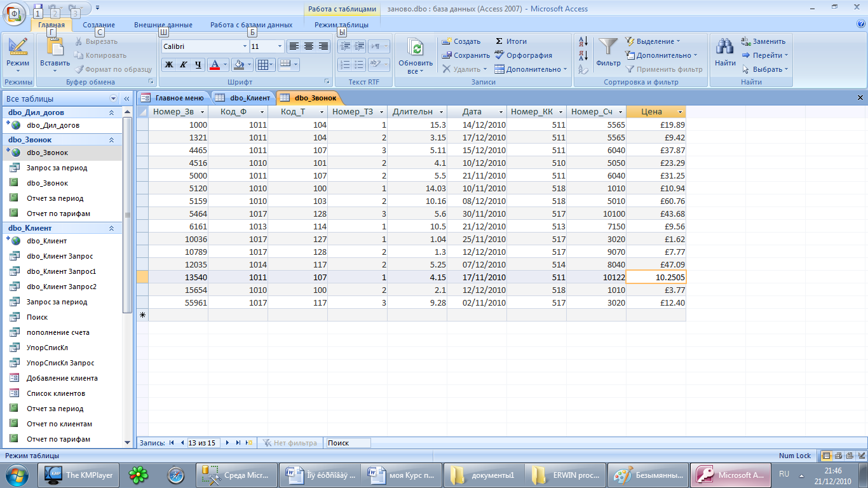The height and width of the screenshot is (488, 868).
Task: Open Дополнительно filter options dropdown
Action: pos(661,55)
